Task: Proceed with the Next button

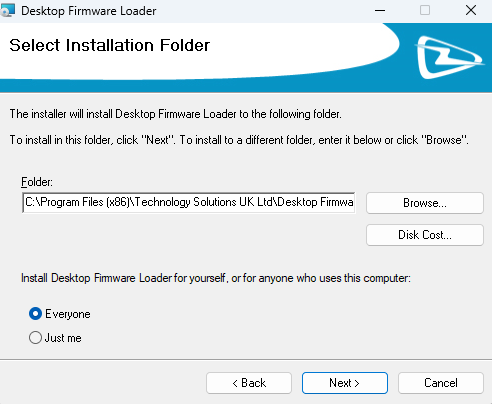Action: coord(345,383)
